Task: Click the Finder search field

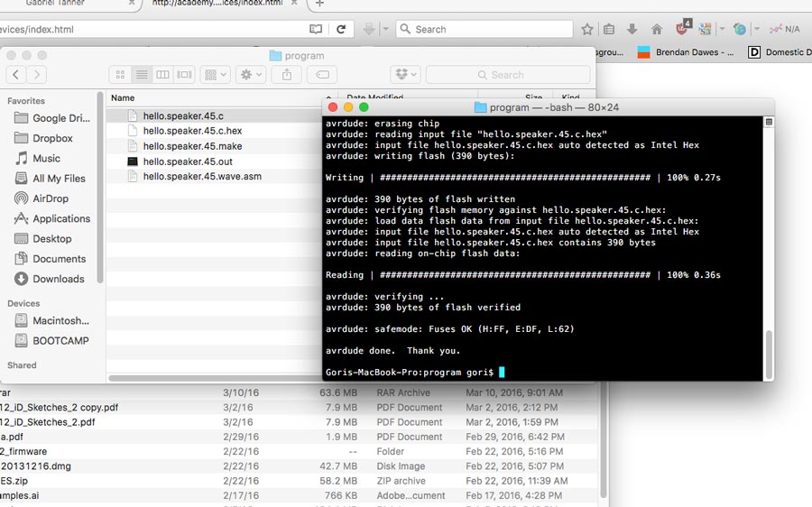Action: click(x=507, y=75)
